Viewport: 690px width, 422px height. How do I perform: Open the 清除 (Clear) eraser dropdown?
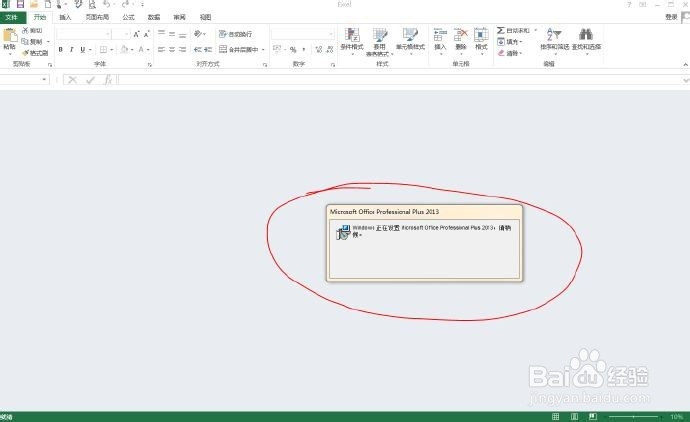[510, 53]
